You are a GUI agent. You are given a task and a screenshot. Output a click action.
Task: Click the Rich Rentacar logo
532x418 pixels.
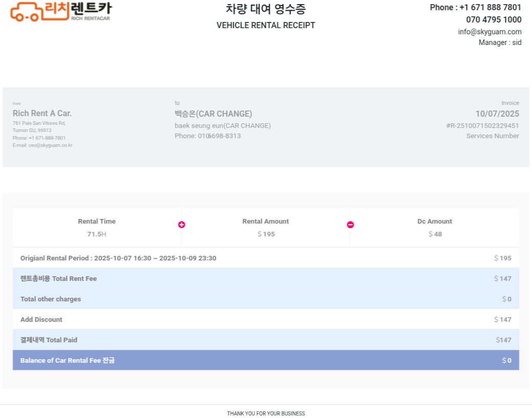tap(61, 11)
